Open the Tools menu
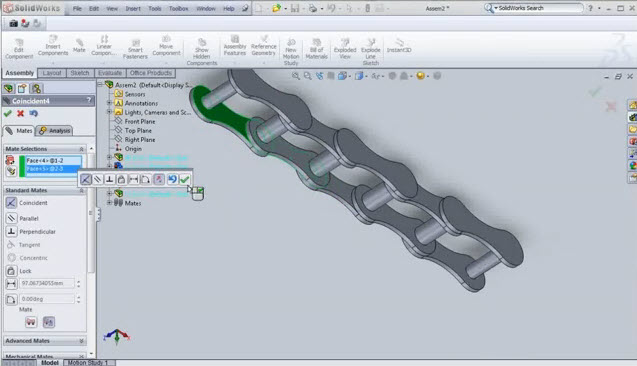 (154, 9)
